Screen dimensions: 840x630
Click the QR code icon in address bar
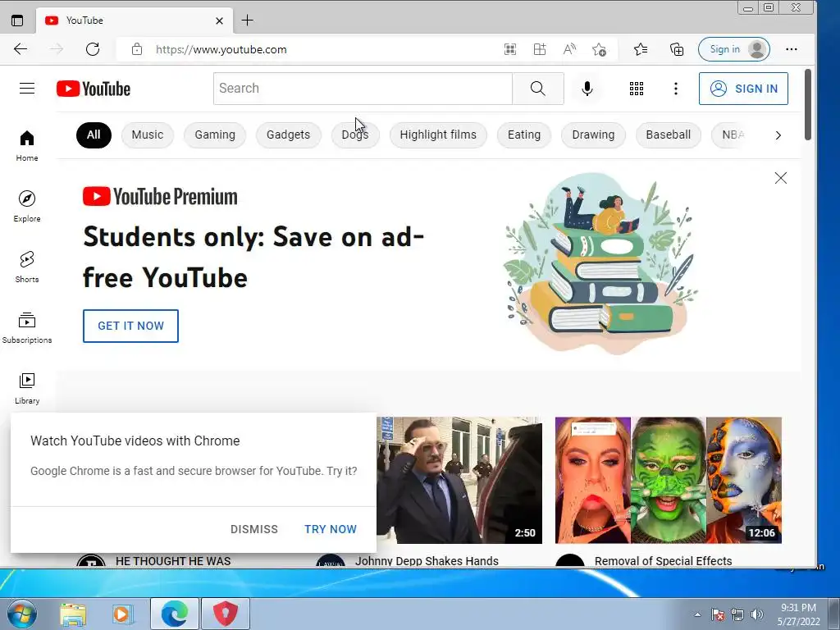[510, 49]
